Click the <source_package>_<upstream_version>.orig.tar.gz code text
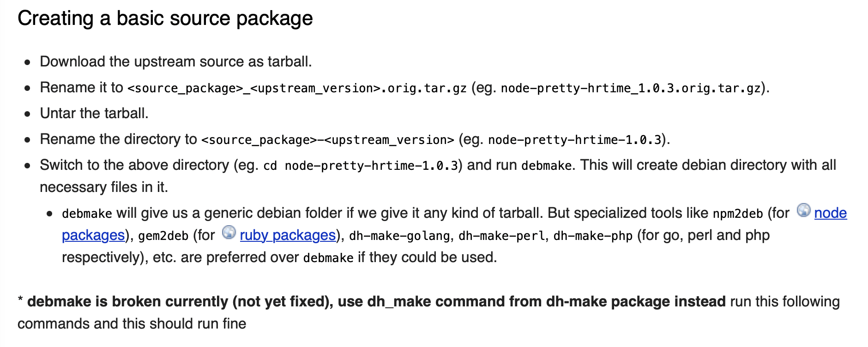Viewport: 868px width, 347px height. coord(297,88)
